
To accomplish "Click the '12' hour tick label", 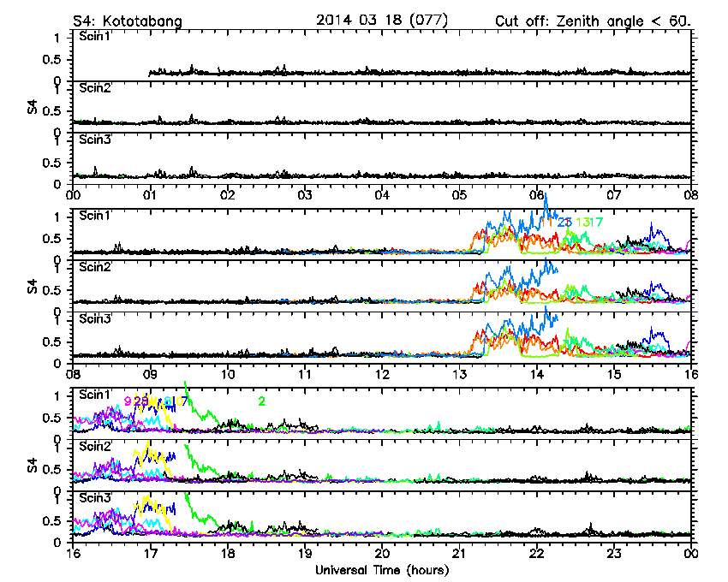I will click(382, 374).
